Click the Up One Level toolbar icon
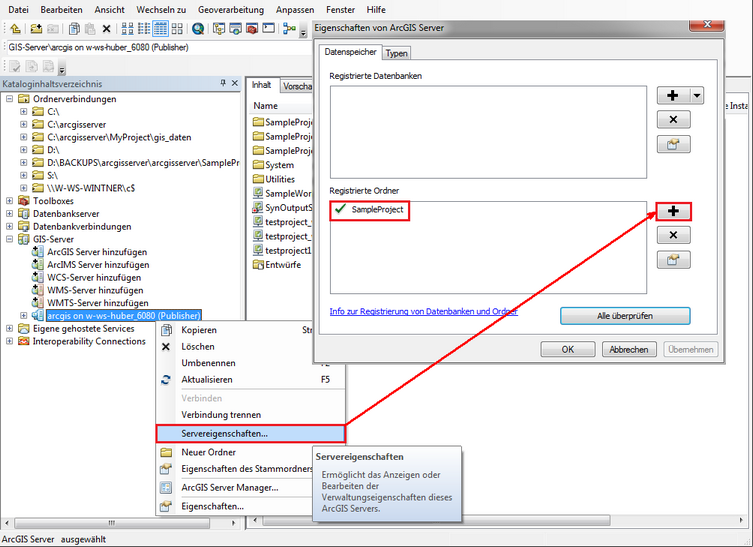 (x=15, y=29)
